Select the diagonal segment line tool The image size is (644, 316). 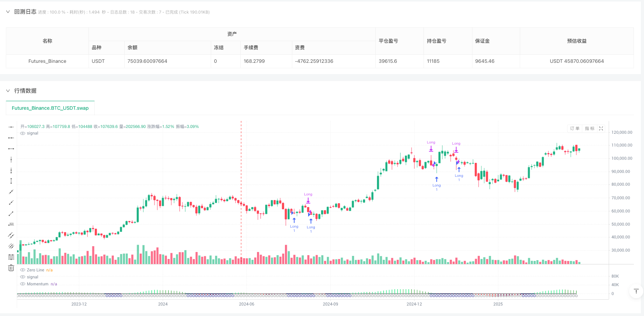point(11,214)
